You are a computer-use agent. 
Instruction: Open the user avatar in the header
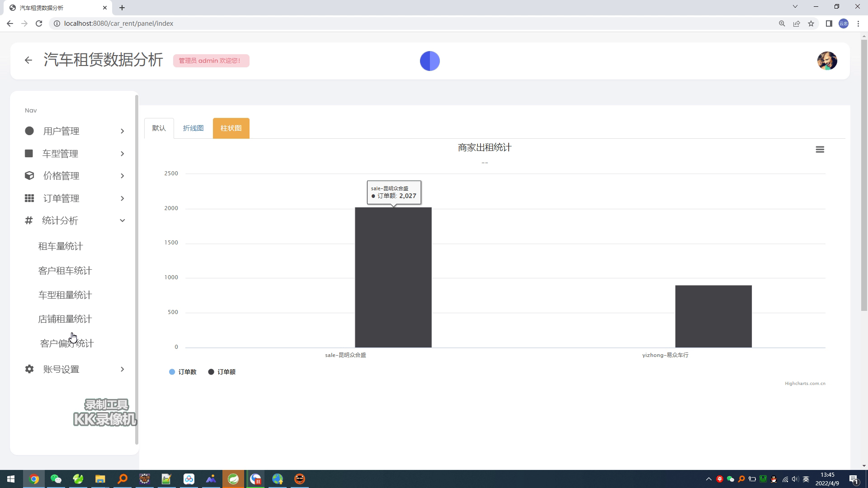click(x=827, y=61)
